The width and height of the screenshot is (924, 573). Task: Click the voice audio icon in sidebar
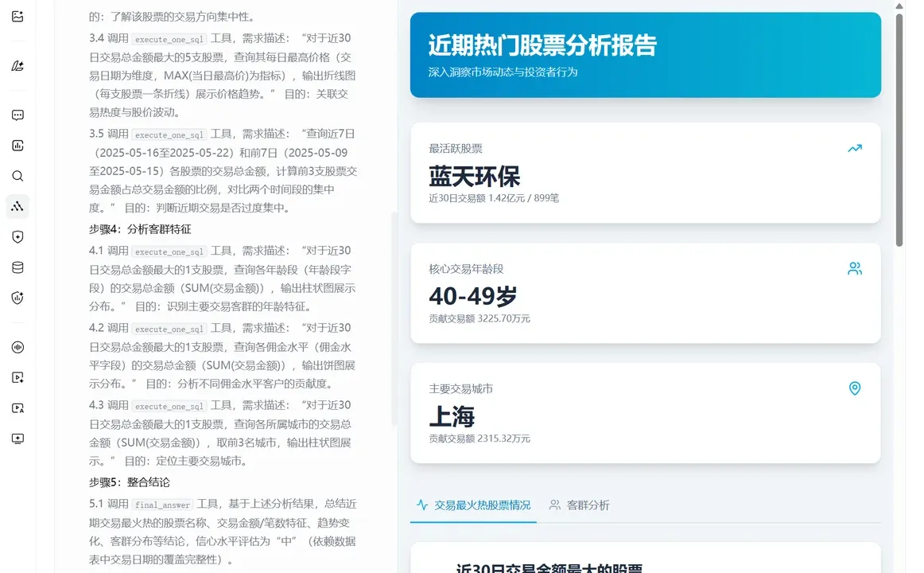[17, 347]
